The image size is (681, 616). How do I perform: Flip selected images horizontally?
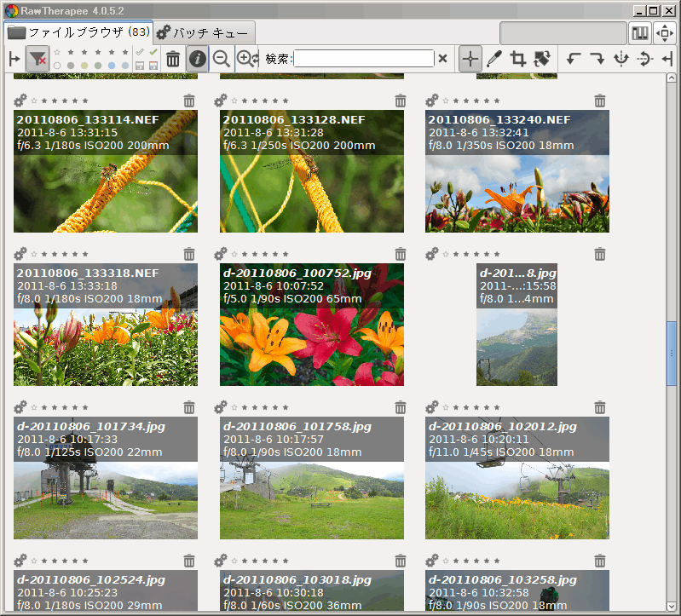tap(621, 59)
